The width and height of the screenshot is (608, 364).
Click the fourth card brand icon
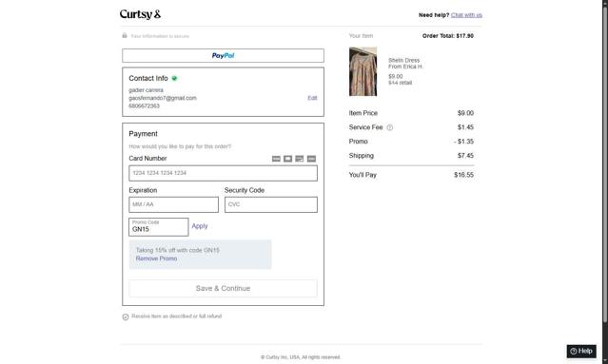click(x=311, y=159)
